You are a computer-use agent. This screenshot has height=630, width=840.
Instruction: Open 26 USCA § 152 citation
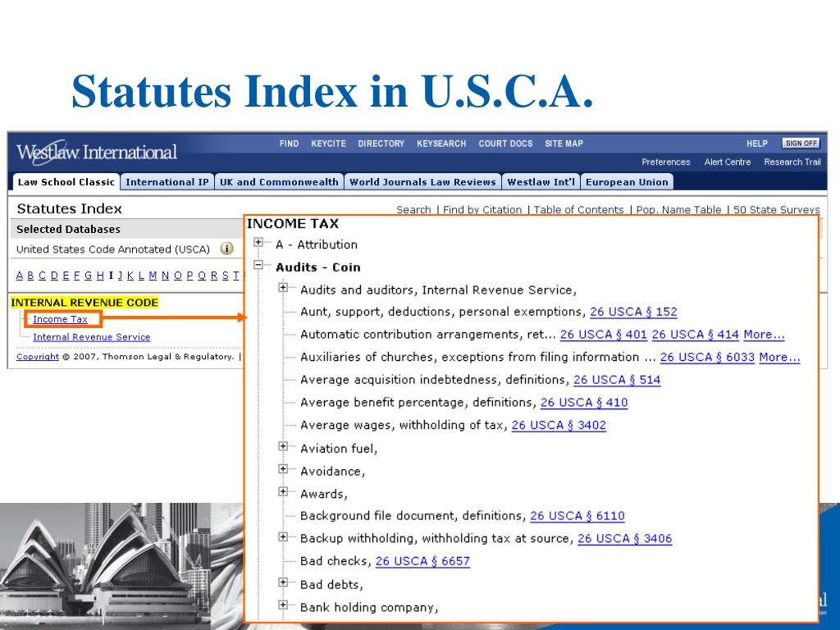coord(634,312)
